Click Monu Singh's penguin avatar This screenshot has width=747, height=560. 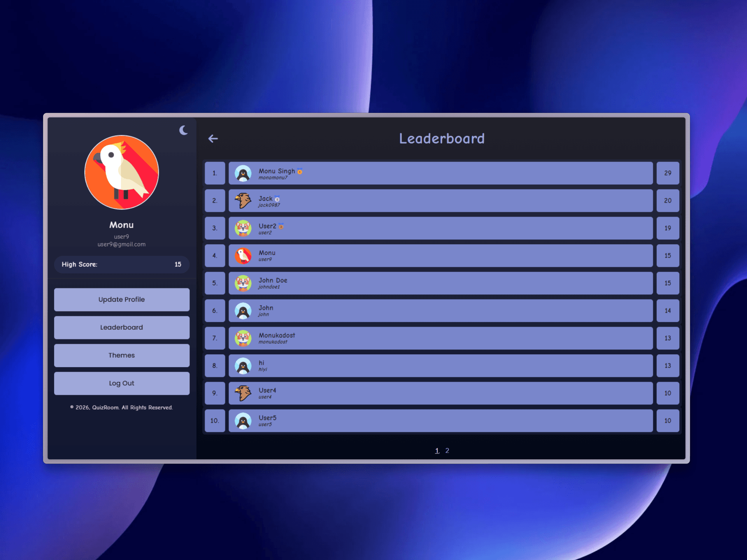[243, 173]
